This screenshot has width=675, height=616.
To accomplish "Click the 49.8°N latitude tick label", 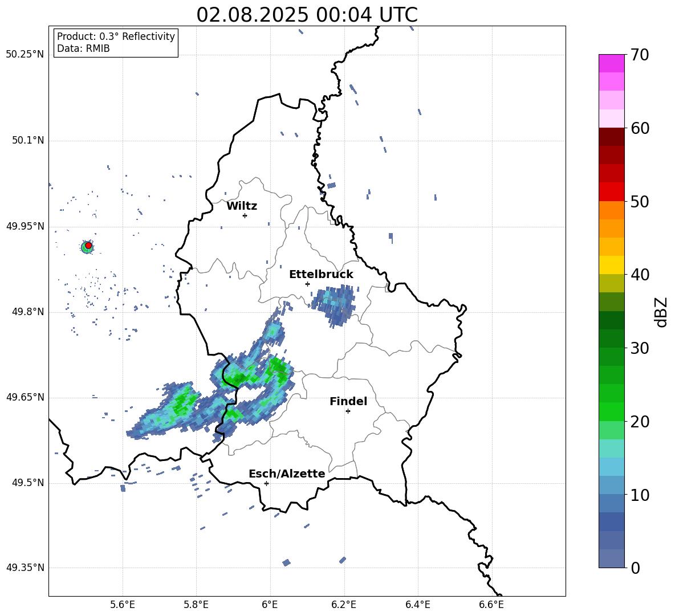I will pyautogui.click(x=28, y=312).
